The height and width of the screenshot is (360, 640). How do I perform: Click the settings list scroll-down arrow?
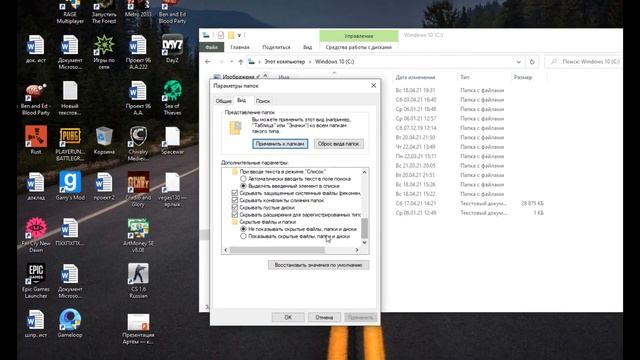click(x=364, y=242)
